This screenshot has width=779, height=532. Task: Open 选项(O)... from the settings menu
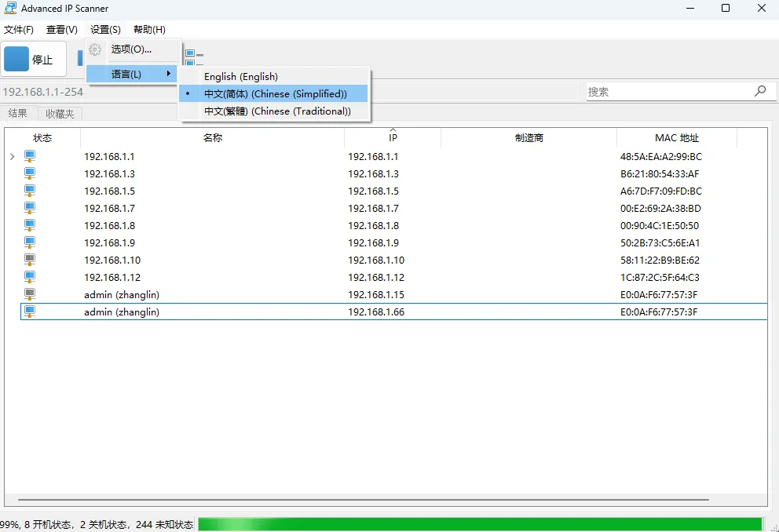coord(132,49)
